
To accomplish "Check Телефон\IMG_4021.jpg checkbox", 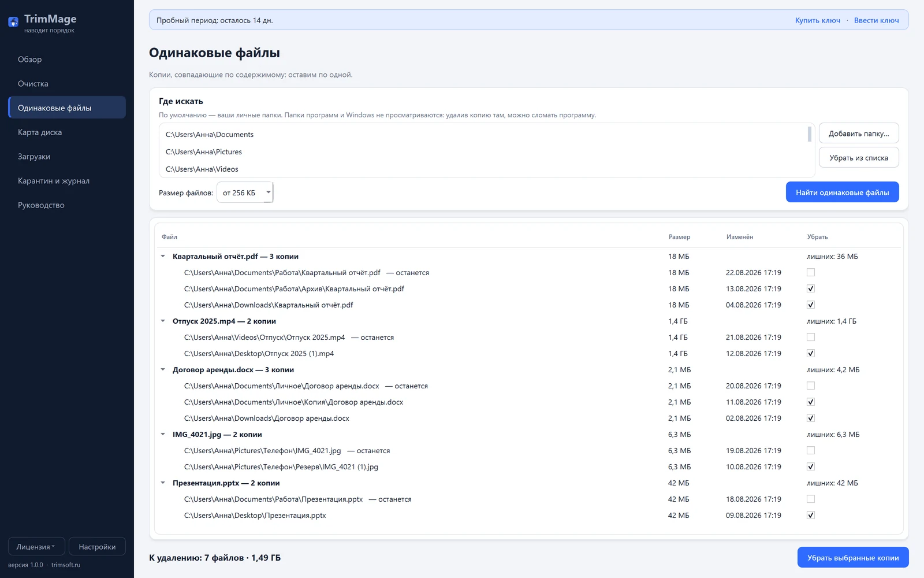I will click(x=811, y=450).
